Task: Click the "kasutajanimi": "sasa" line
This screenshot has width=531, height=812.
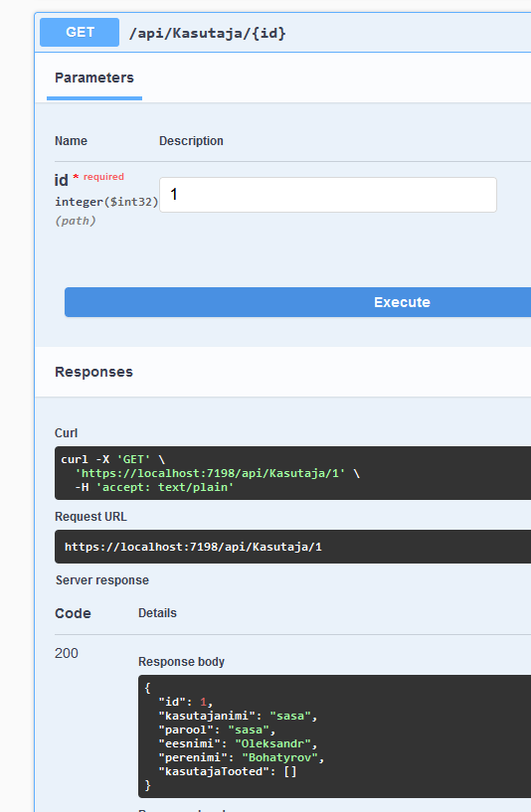Action: 238,716
